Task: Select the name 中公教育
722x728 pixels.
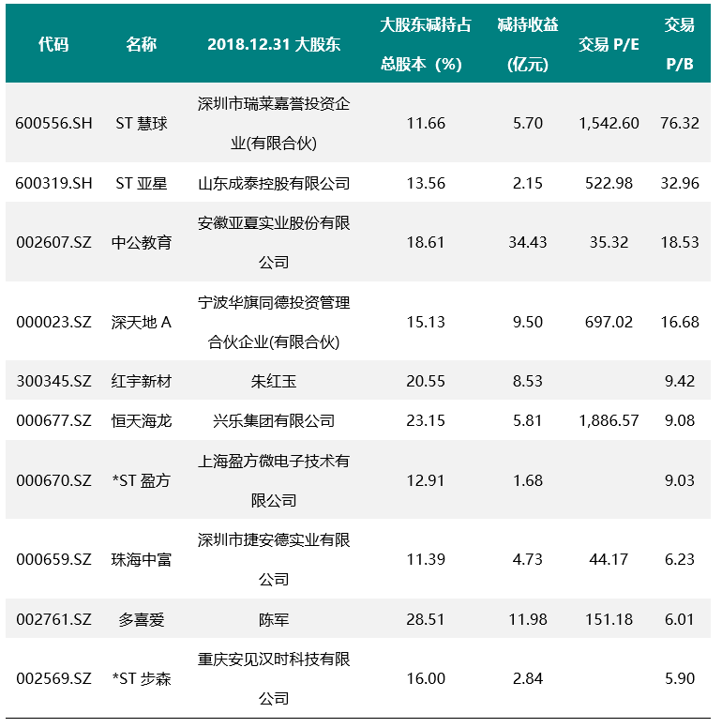Action: 141,242
